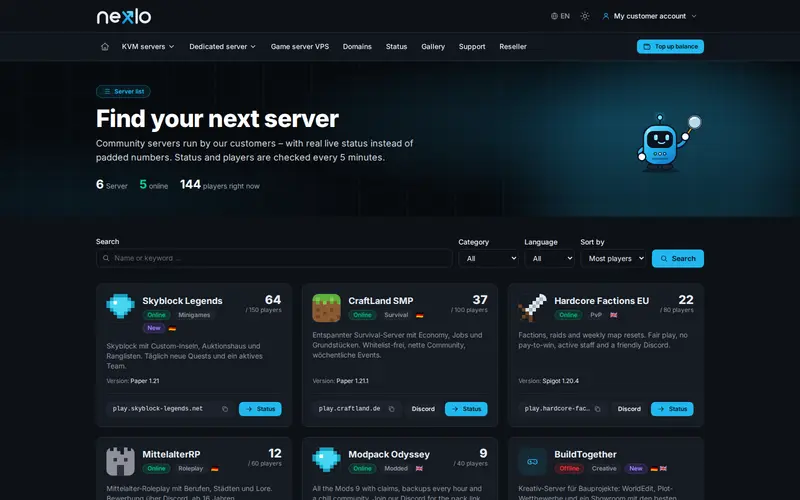The image size is (800, 500).
Task: Click the blue Search button
Action: 678,258
